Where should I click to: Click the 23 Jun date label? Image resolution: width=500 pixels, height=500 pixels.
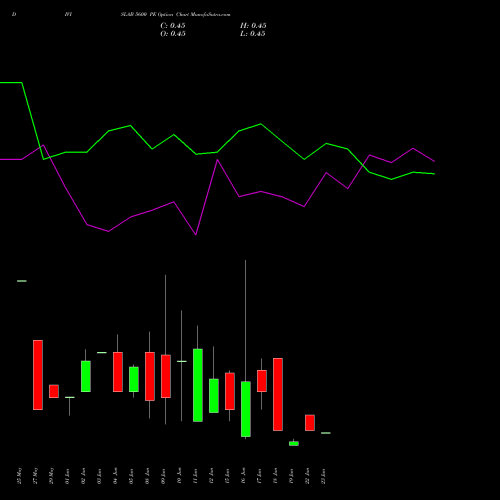(x=323, y=476)
